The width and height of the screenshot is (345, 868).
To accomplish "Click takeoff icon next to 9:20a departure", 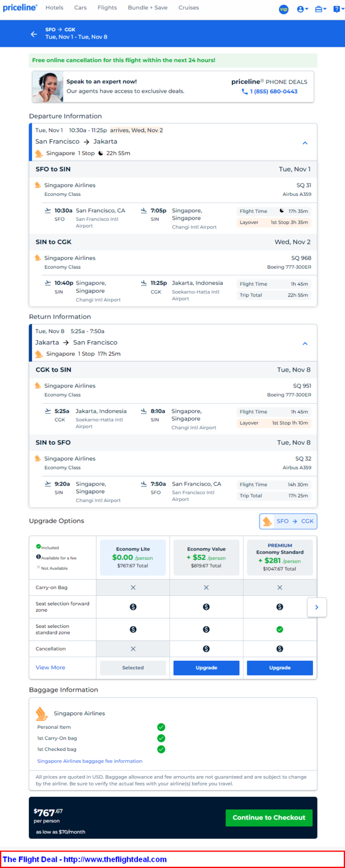I will click(48, 484).
